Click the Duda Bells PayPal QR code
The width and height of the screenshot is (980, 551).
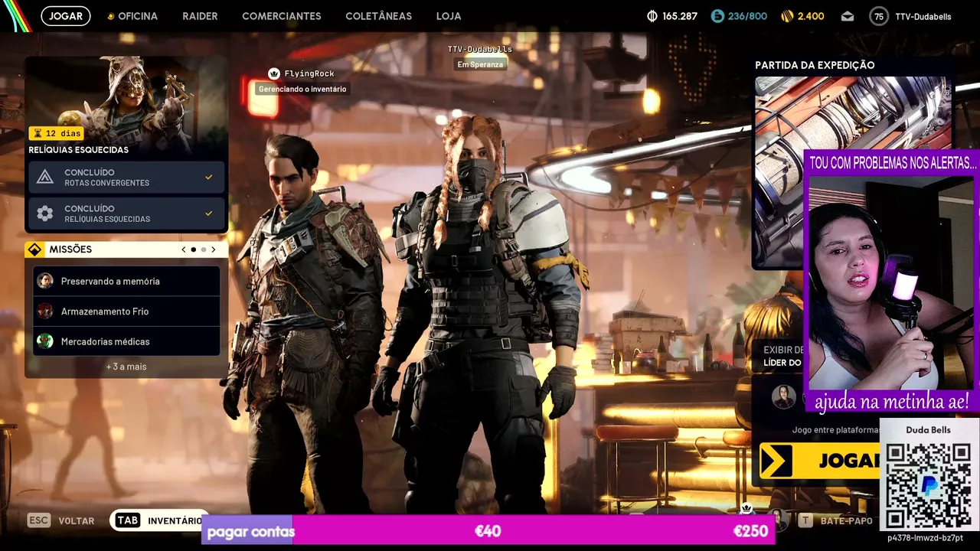pyautogui.click(x=929, y=484)
